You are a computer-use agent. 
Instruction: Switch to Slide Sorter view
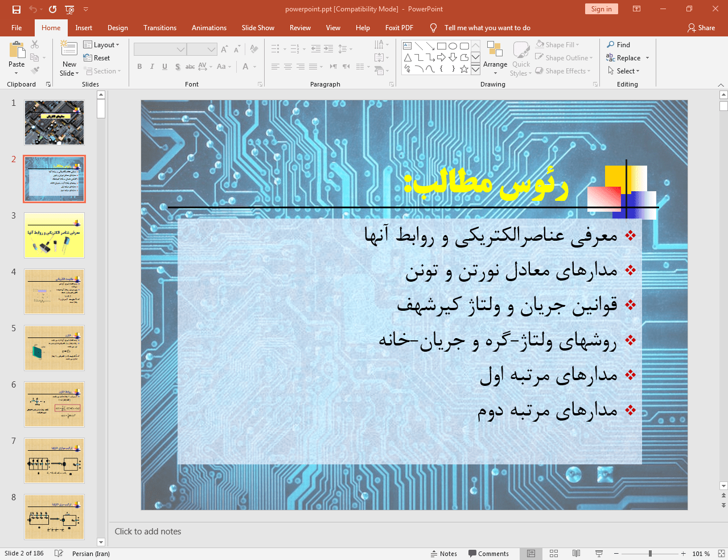click(554, 554)
